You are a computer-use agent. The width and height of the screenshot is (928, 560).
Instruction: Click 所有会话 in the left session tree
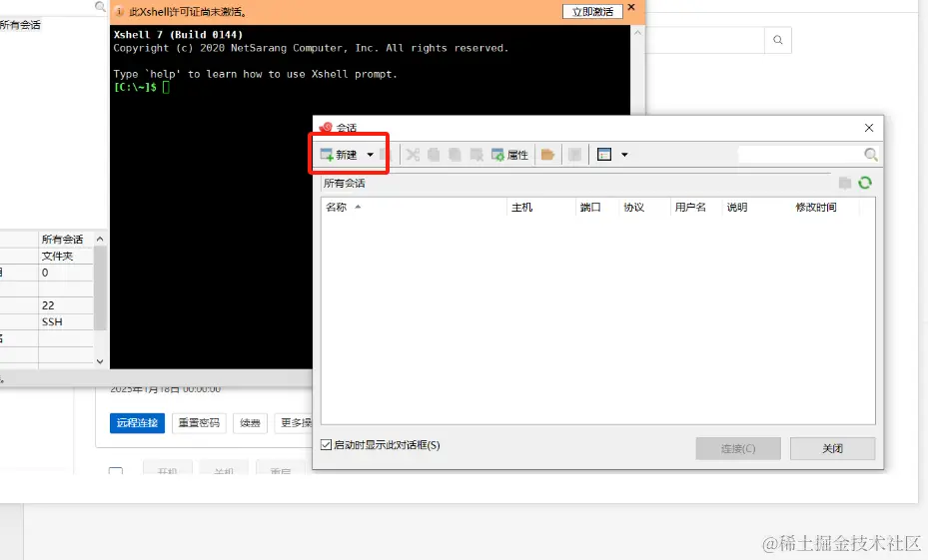click(x=20, y=25)
